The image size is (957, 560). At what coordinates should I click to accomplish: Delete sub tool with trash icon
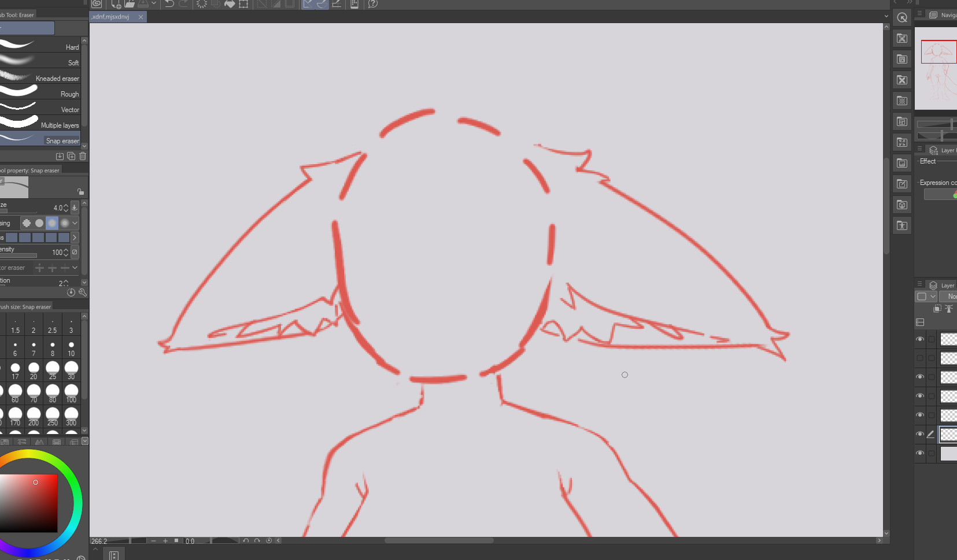(x=83, y=156)
